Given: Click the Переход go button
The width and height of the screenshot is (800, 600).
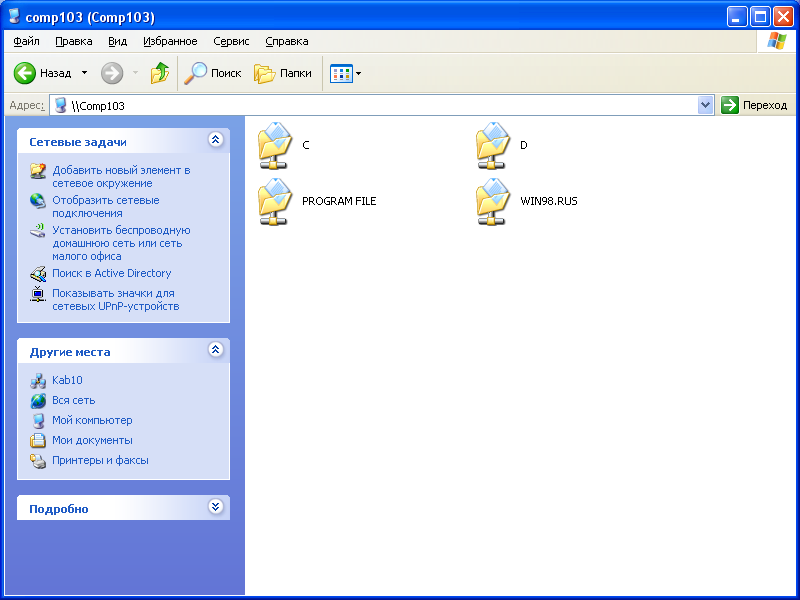Looking at the screenshot, I should tap(754, 106).
